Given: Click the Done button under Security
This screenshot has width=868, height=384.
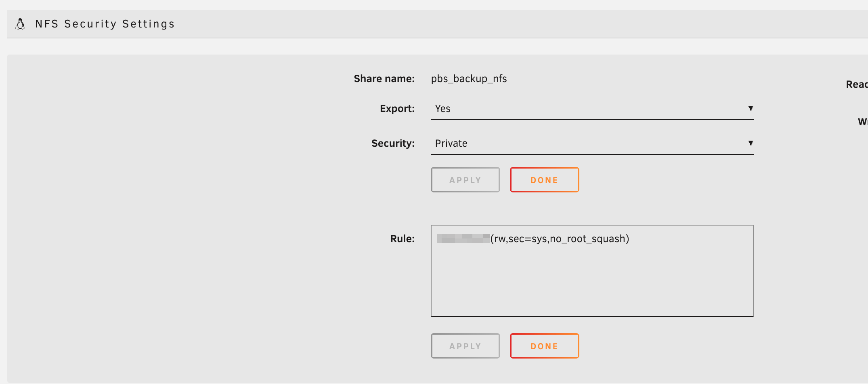Looking at the screenshot, I should coord(544,179).
